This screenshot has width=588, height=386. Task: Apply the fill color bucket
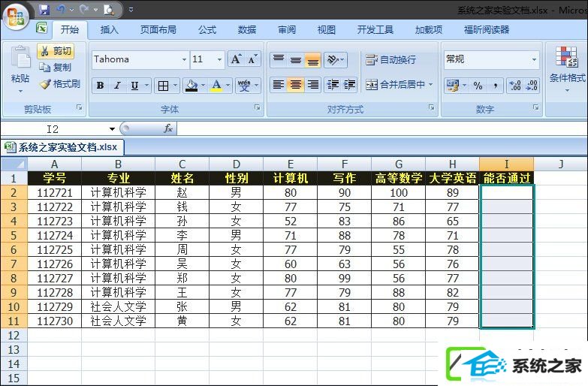[x=191, y=86]
